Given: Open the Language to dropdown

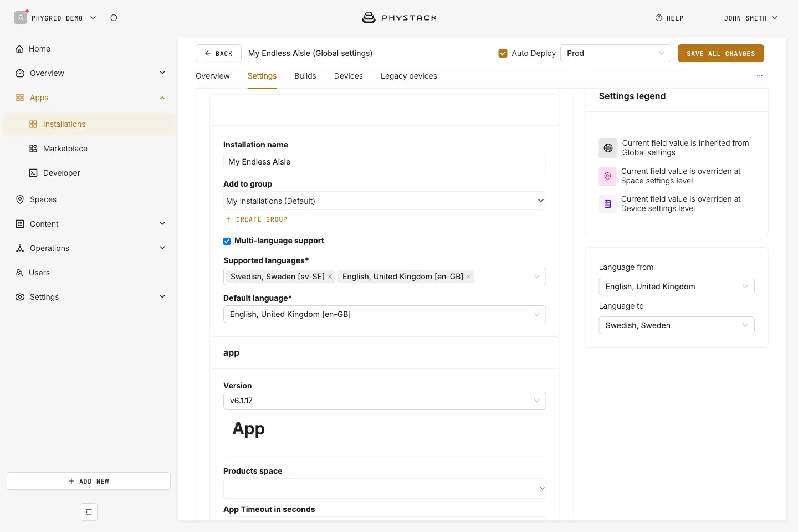Looking at the screenshot, I should tap(677, 325).
